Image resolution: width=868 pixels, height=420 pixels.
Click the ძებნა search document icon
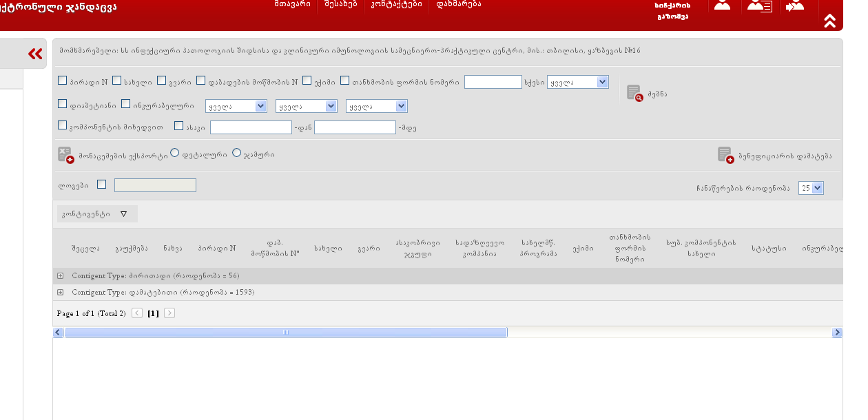point(634,93)
